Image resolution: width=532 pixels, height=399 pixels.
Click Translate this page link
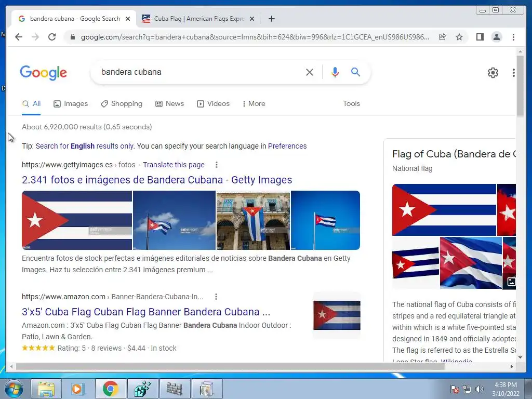(174, 165)
